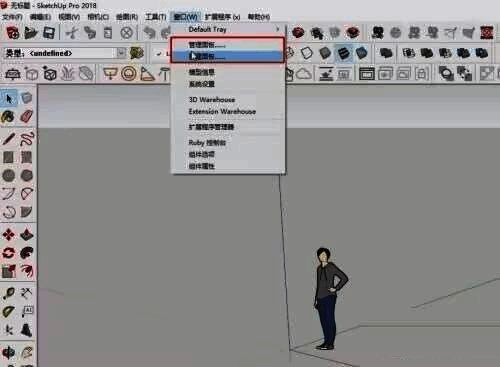
Task: Pick the Dimensions tool
Action: pos(27,293)
